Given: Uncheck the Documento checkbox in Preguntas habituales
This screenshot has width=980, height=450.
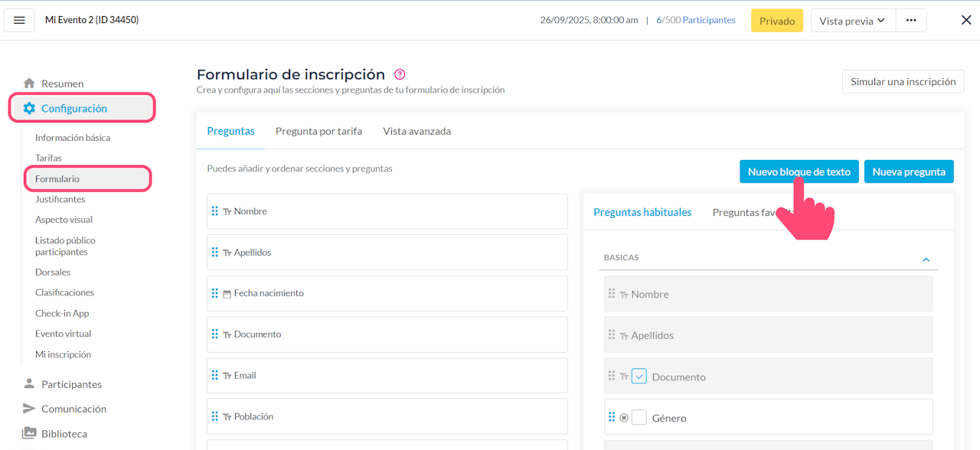Looking at the screenshot, I should (639, 377).
